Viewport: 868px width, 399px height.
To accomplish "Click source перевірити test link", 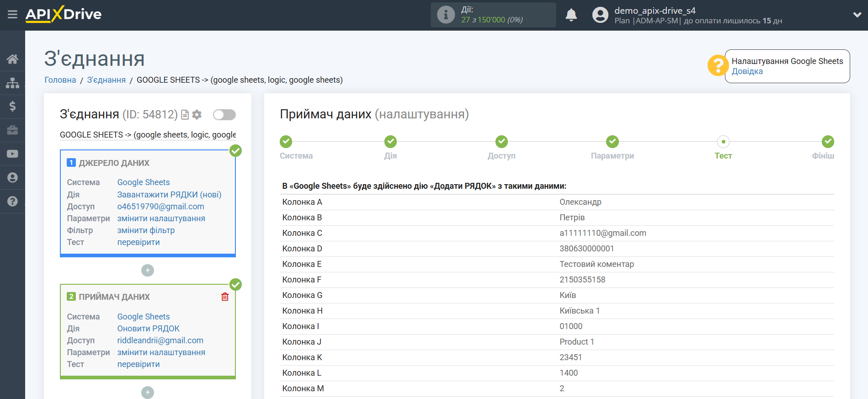I will tap(138, 242).
